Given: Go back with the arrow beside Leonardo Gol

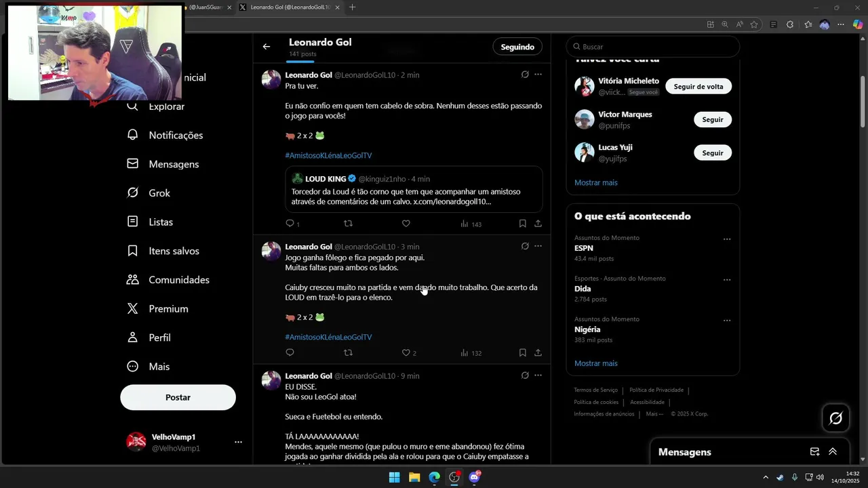Looking at the screenshot, I should 267,47.
